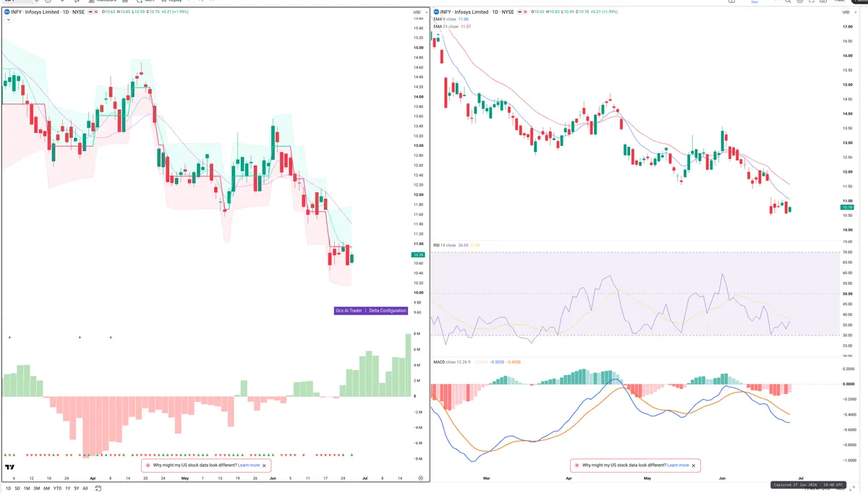Select the EMA 9 close indicator legend

tap(446, 20)
